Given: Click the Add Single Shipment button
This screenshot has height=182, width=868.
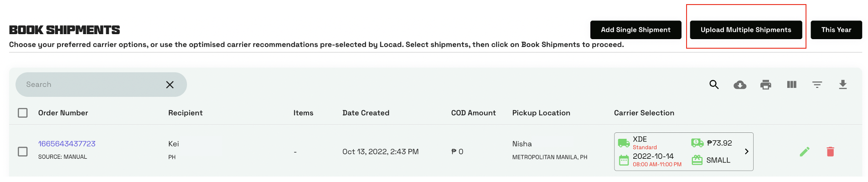Looking at the screenshot, I should [635, 30].
